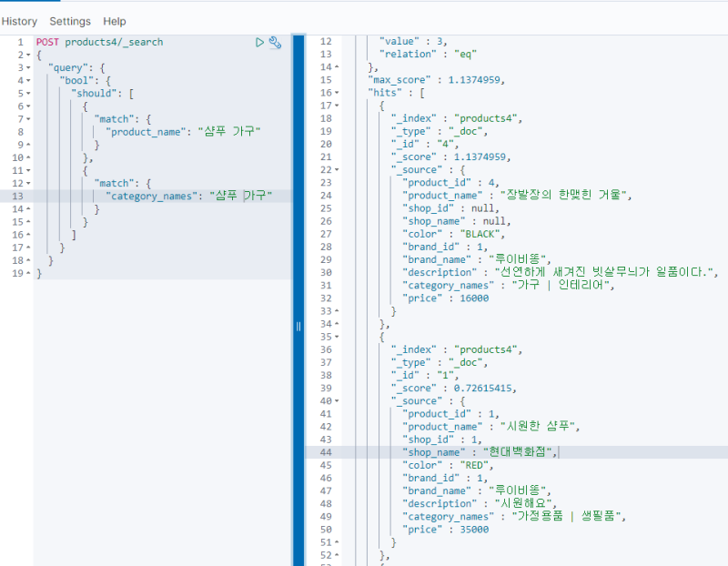The image size is (728, 566).
Task: Click the "_id" : "4" line
Action: pos(424,145)
